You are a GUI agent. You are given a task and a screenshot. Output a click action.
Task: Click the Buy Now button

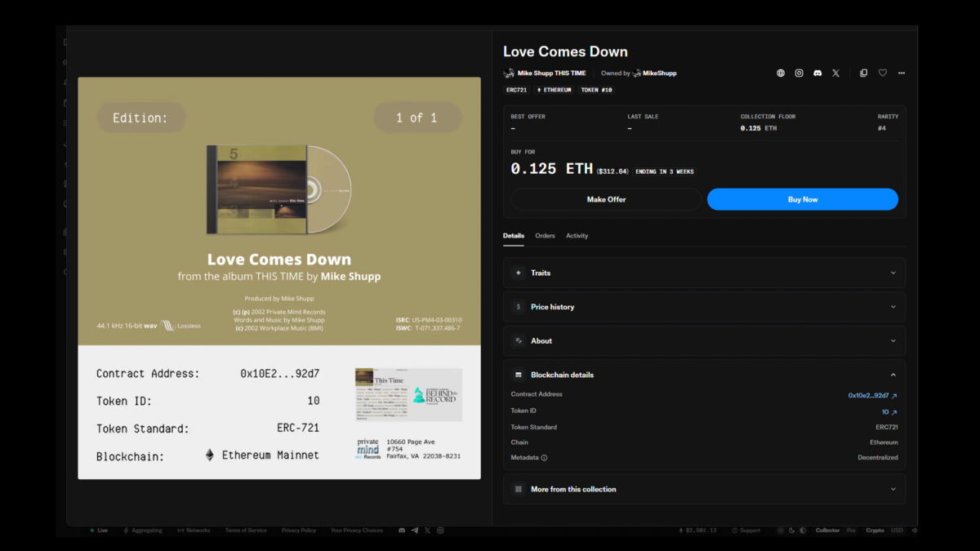click(x=803, y=199)
